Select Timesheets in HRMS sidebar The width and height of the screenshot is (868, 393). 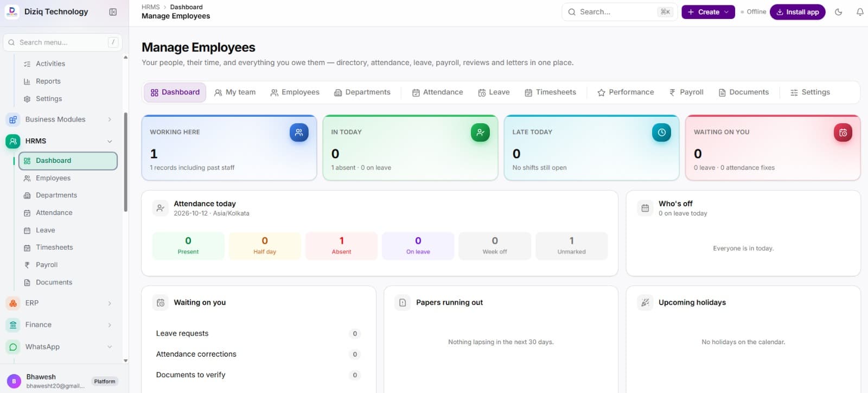click(x=68, y=248)
